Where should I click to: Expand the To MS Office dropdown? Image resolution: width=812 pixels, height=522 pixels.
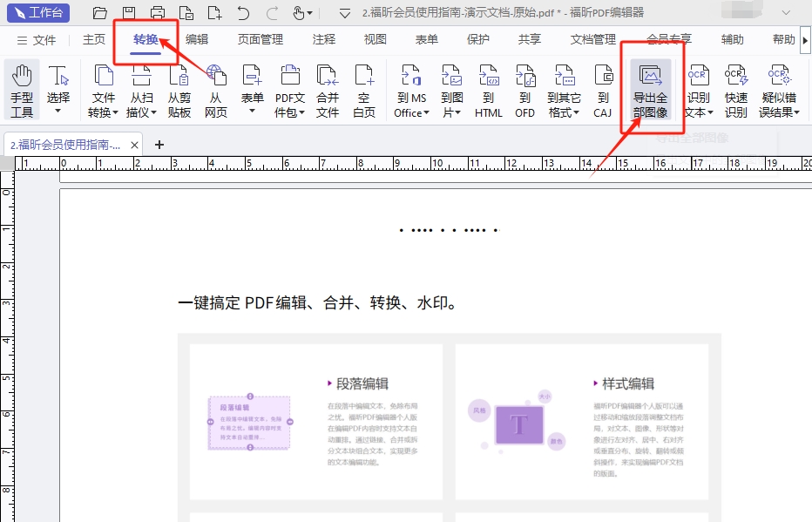(411, 112)
